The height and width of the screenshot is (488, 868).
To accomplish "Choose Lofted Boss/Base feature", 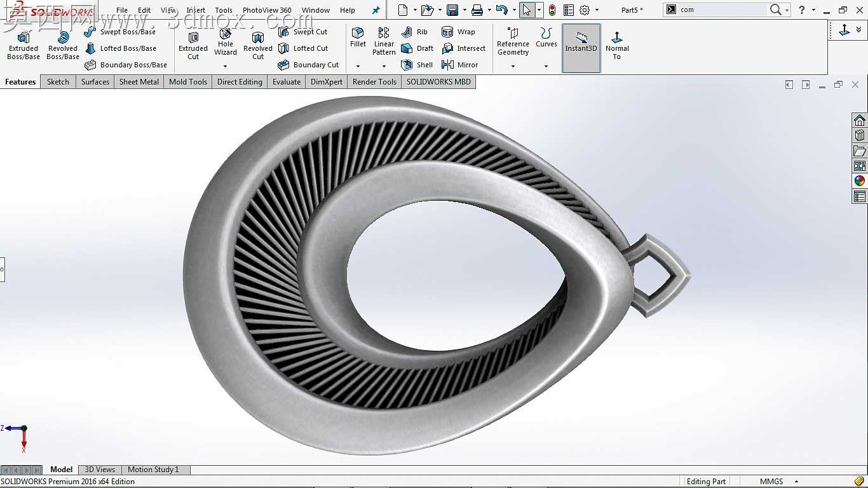I will pos(120,48).
